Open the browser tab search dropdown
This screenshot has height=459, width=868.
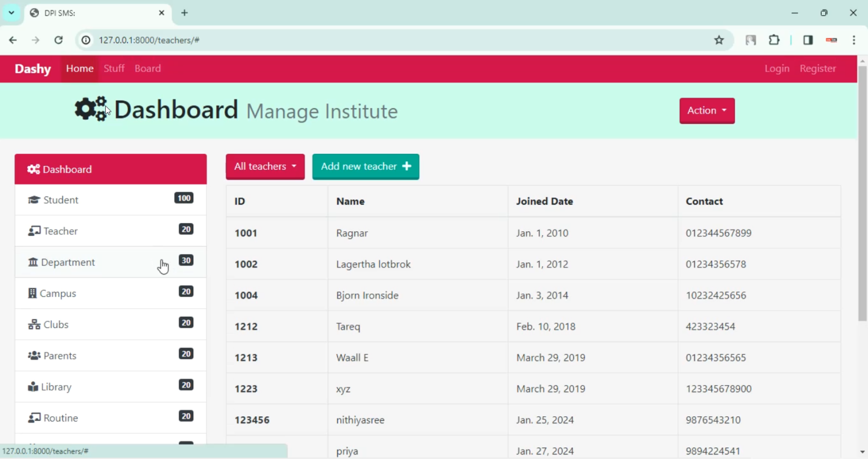point(11,13)
